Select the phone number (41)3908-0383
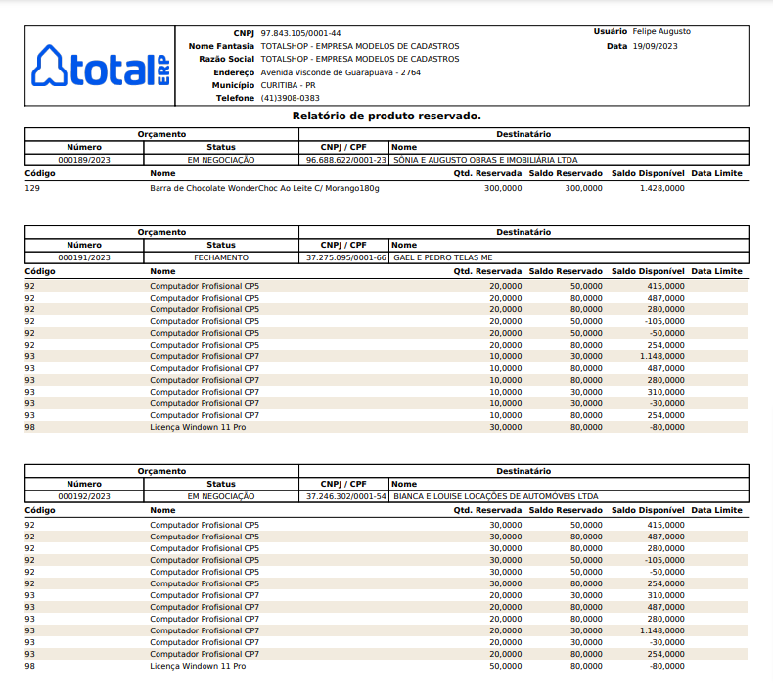773x700 pixels. (x=290, y=98)
